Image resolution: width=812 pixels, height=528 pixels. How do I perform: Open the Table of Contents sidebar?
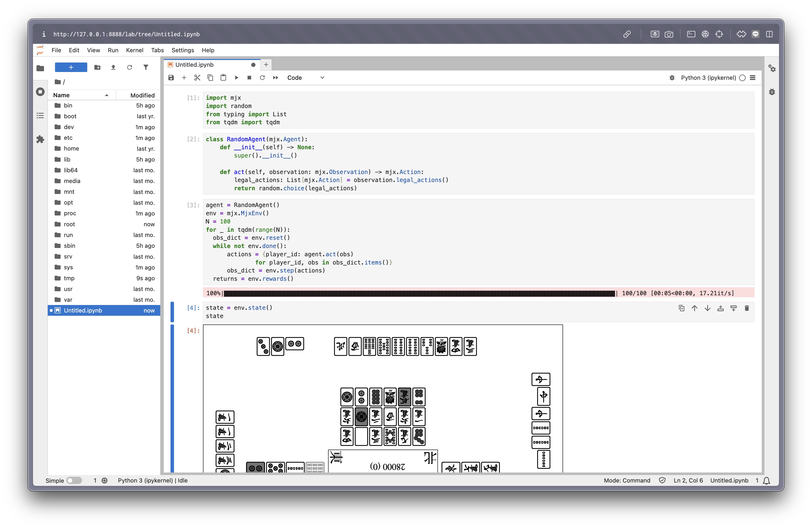tap(40, 116)
